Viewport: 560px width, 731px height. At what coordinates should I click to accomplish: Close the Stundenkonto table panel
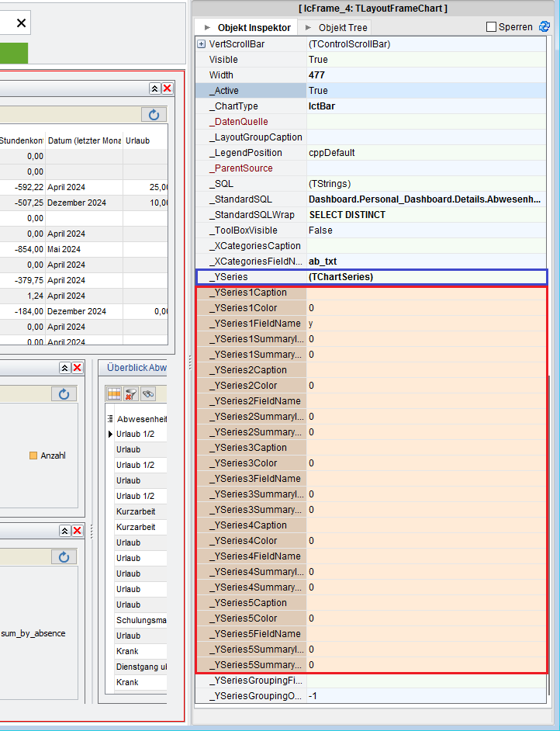(x=168, y=88)
